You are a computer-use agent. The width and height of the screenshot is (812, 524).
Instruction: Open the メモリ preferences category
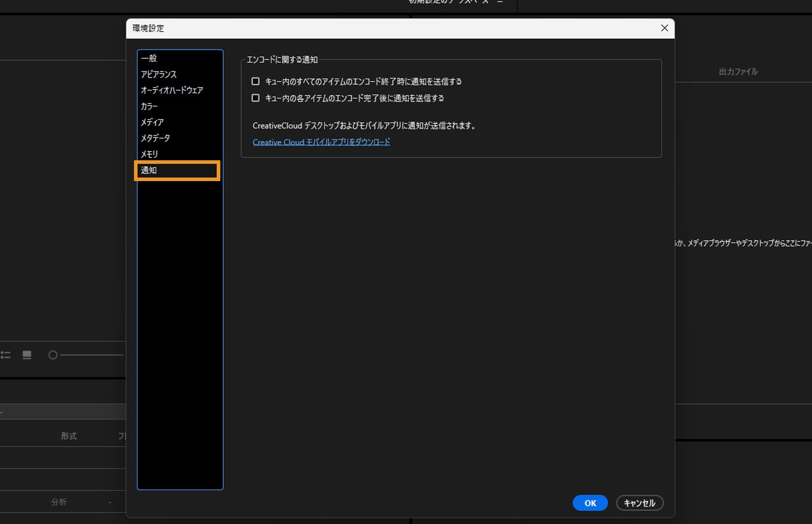point(149,154)
